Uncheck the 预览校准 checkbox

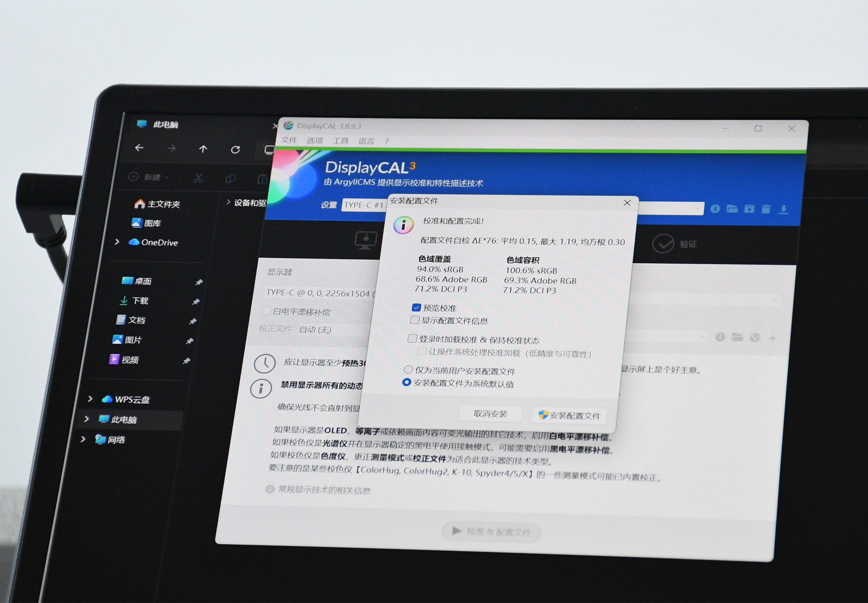[416, 308]
